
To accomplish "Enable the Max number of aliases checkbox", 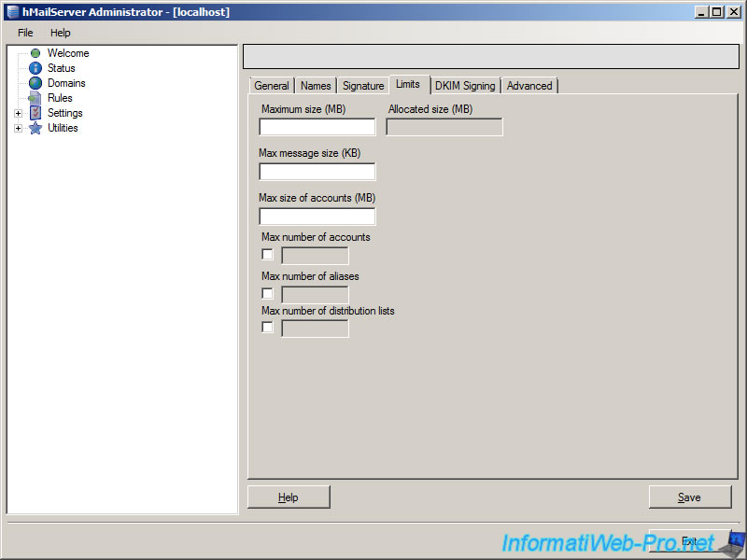I will click(267, 293).
